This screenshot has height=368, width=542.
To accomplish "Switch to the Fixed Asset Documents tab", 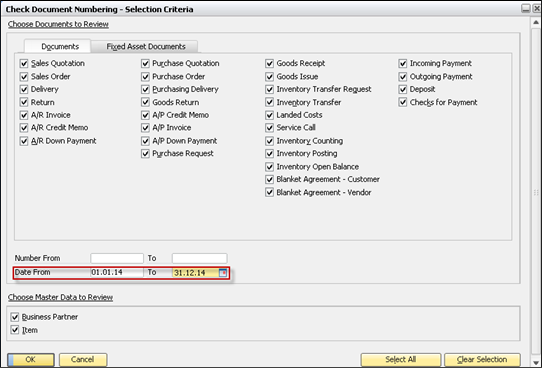I will pyautogui.click(x=146, y=46).
